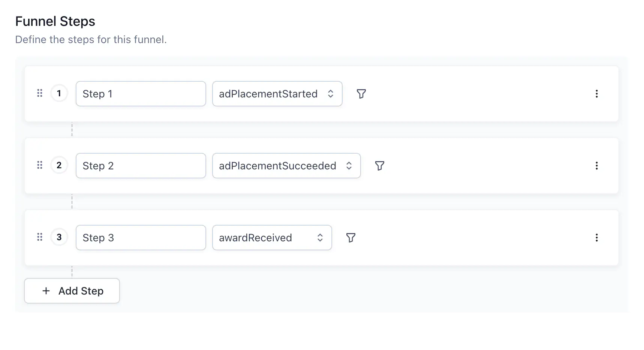Click the drag handle beside Step 3

click(39, 237)
